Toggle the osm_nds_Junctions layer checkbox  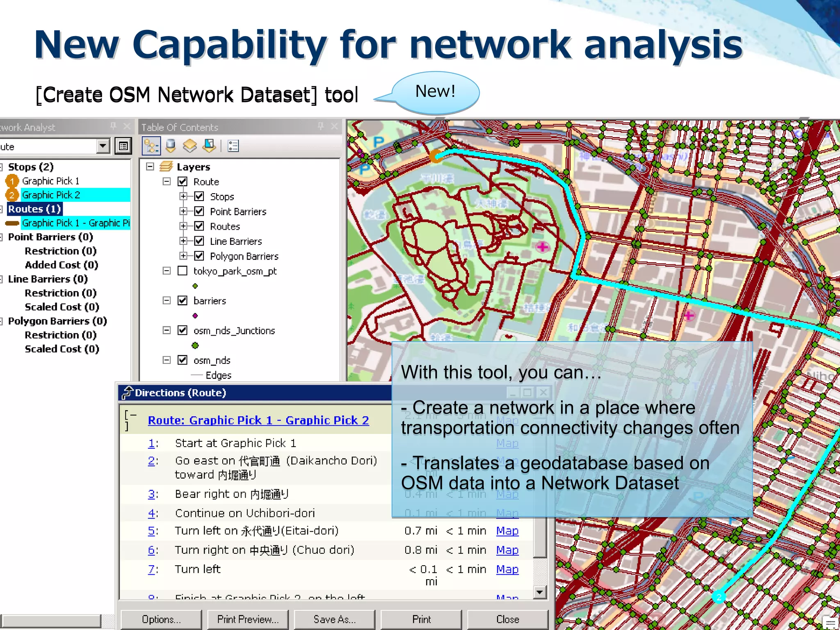[183, 330]
